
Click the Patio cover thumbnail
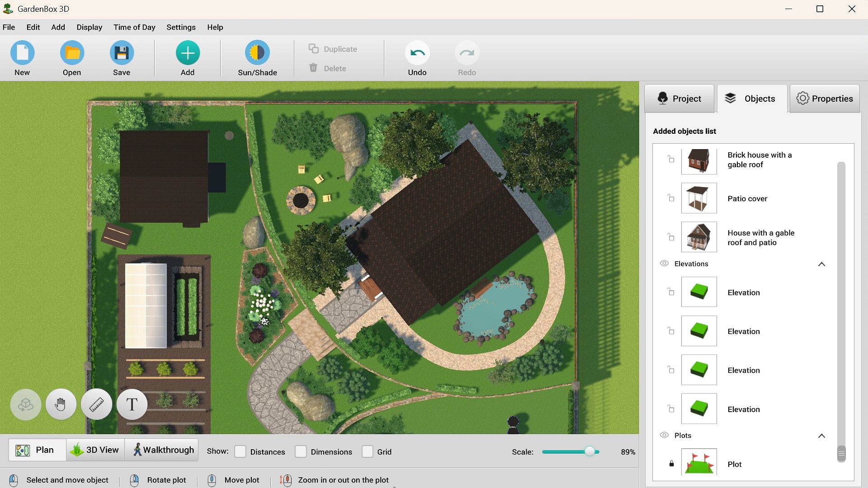(699, 198)
